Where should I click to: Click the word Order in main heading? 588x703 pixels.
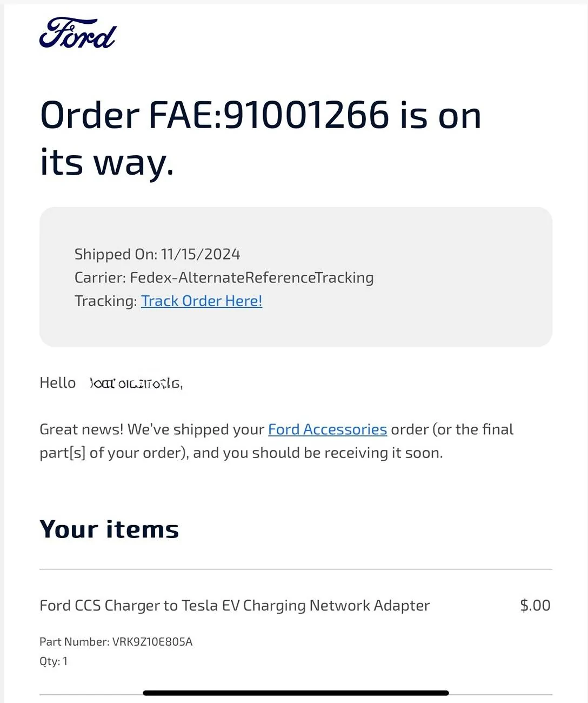(90, 115)
